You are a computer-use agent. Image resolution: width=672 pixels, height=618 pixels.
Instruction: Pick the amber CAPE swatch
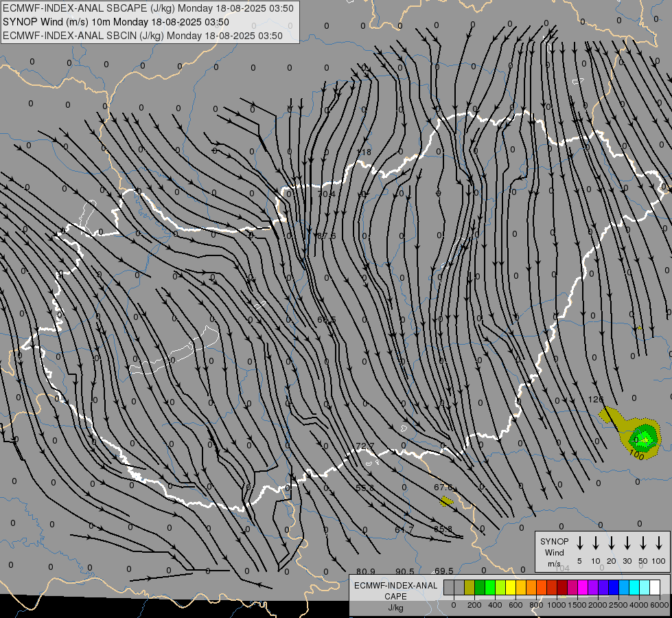point(521,587)
